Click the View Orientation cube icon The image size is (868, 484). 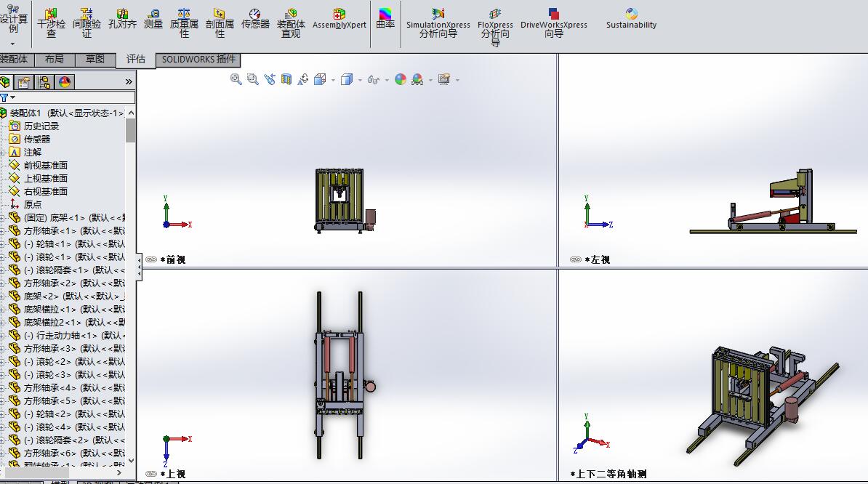click(x=320, y=79)
